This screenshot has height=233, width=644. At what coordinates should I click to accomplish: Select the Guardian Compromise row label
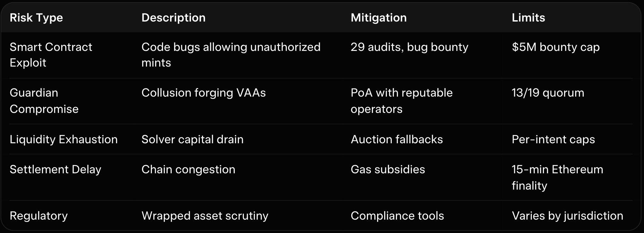pos(44,101)
